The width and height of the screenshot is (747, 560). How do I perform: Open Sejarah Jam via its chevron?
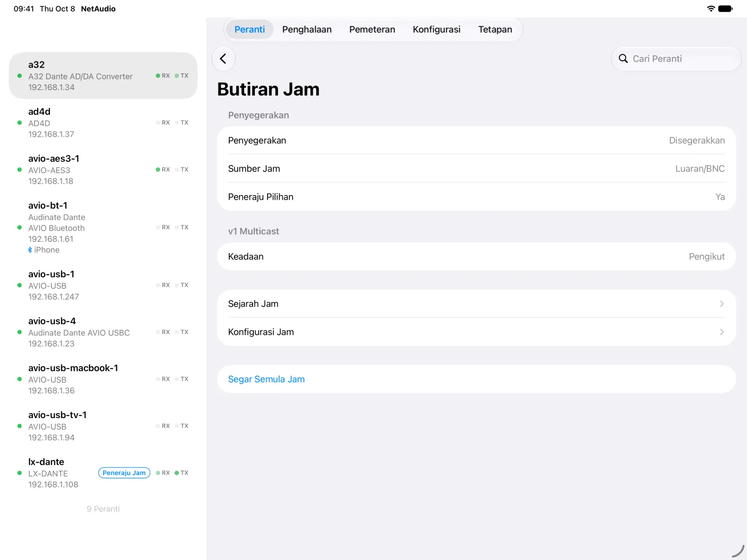(x=722, y=304)
